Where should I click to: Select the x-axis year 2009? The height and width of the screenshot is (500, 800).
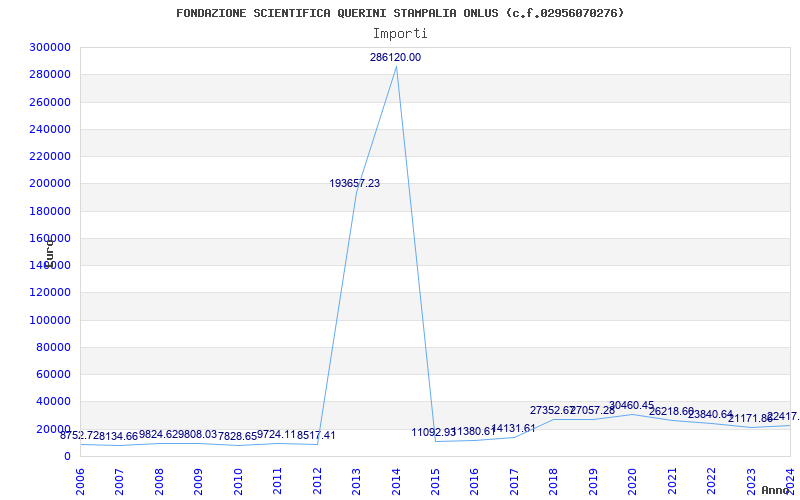pyautogui.click(x=198, y=481)
